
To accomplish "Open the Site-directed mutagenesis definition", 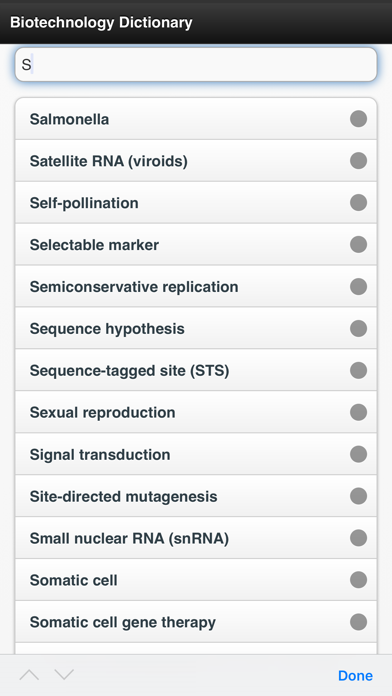I will click(x=196, y=496).
